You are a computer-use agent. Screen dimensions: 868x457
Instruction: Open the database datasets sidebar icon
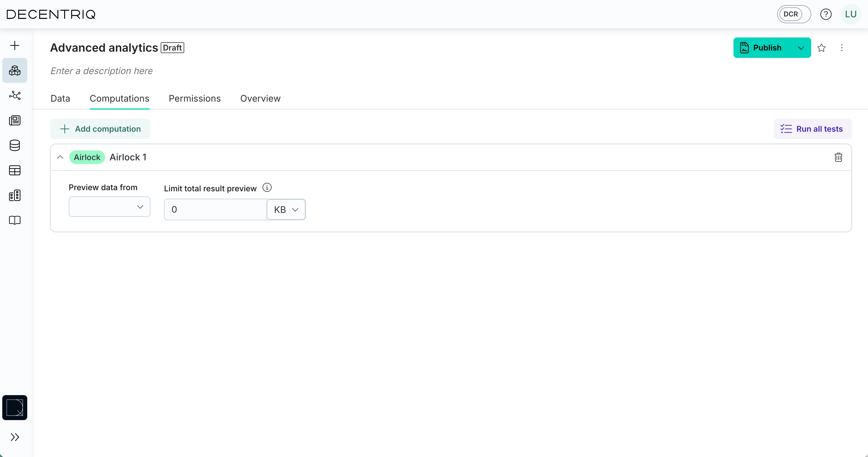click(x=14, y=145)
